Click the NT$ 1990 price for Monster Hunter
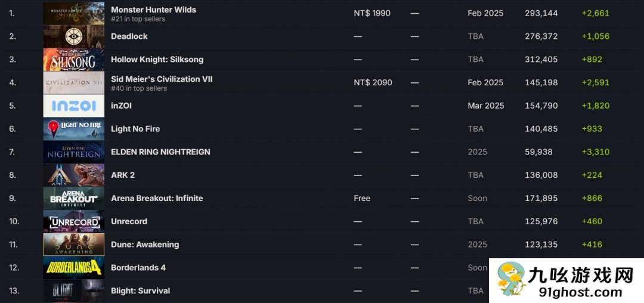The image size is (644, 303). (x=372, y=13)
